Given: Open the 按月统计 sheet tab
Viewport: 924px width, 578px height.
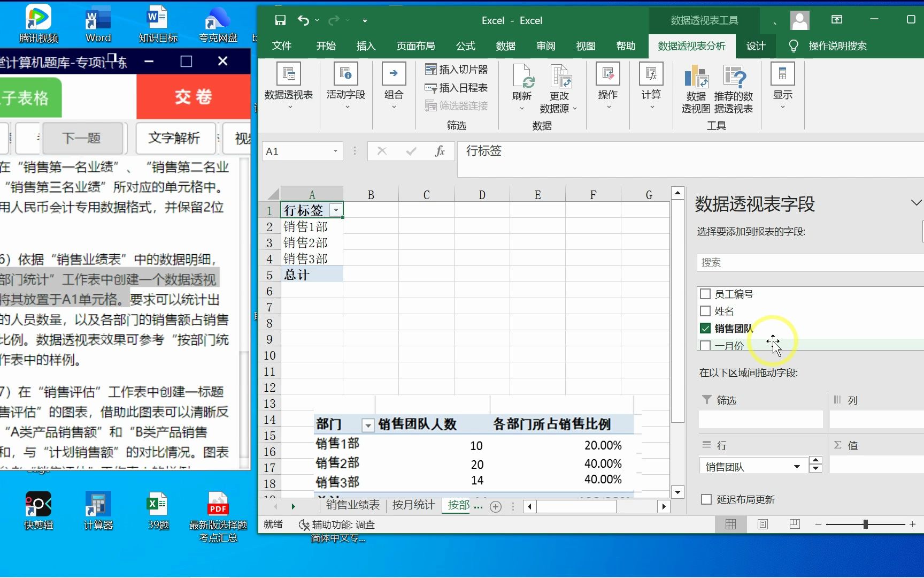Looking at the screenshot, I should [x=412, y=505].
